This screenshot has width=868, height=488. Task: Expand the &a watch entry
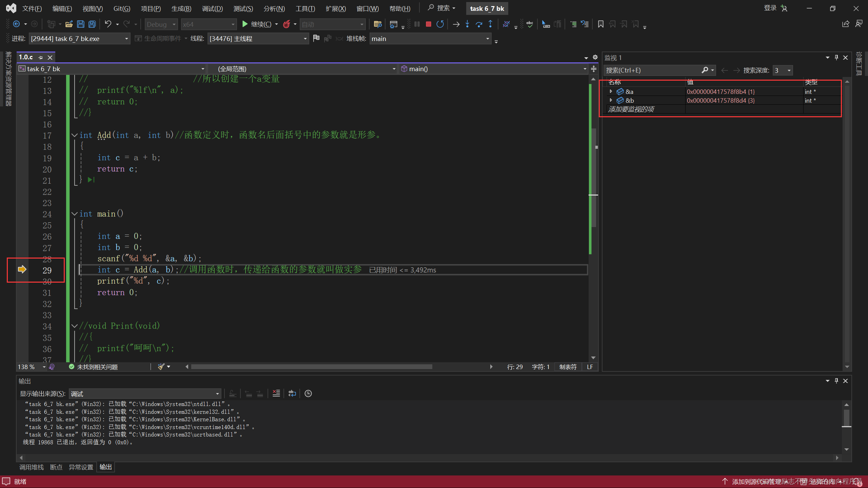611,91
